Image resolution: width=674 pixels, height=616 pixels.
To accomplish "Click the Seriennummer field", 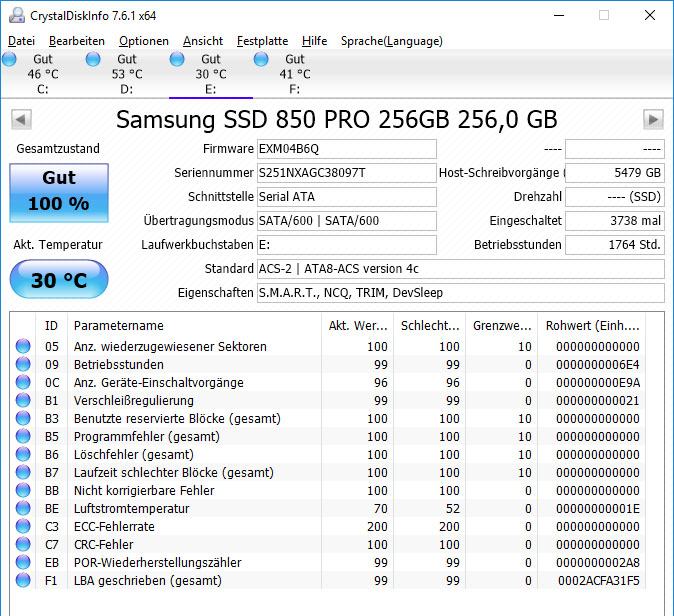I will (x=346, y=173).
